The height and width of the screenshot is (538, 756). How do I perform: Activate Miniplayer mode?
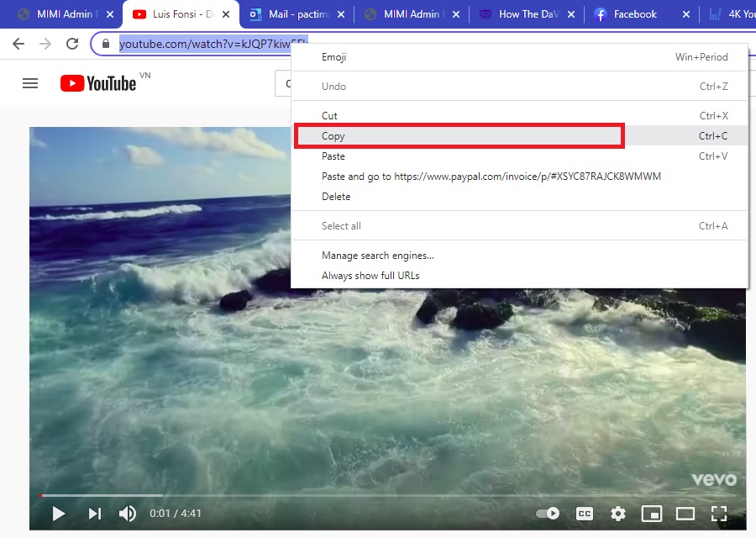651,513
